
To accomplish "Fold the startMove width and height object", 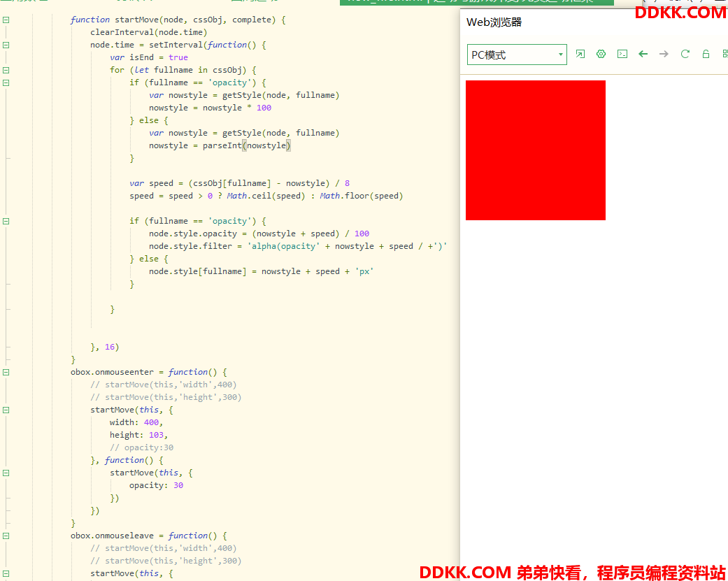I will [x=6, y=410].
